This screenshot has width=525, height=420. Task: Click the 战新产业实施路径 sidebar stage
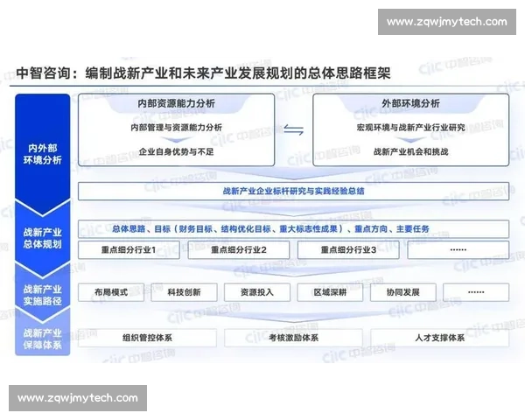click(43, 295)
